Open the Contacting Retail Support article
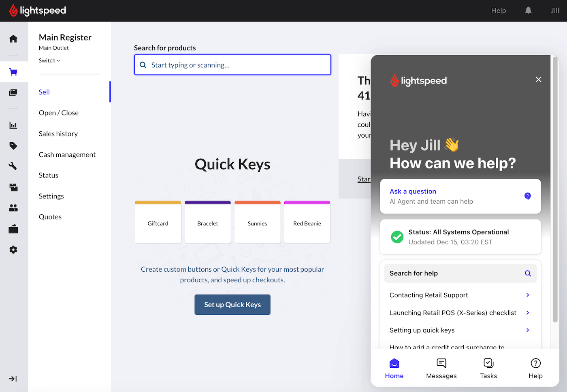This screenshot has width=567, height=392. coord(460,295)
